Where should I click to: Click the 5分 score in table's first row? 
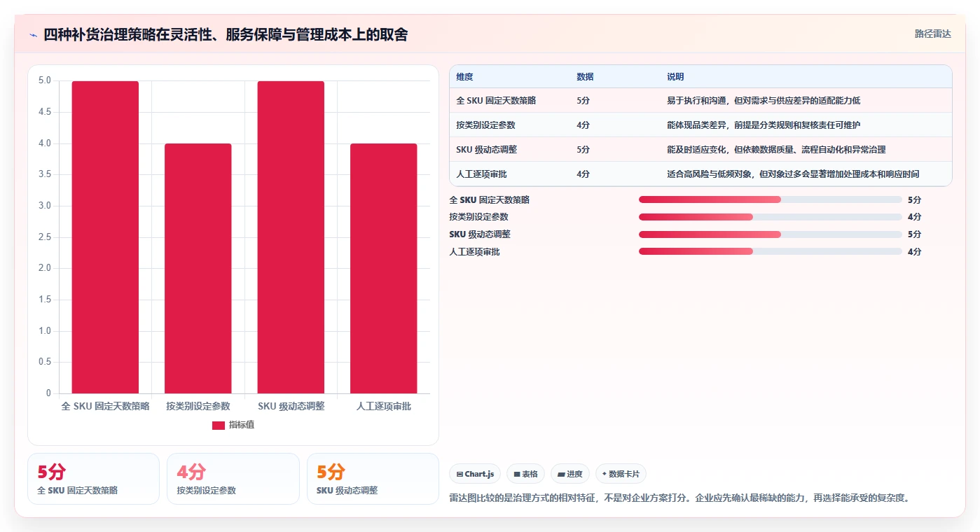tap(583, 100)
